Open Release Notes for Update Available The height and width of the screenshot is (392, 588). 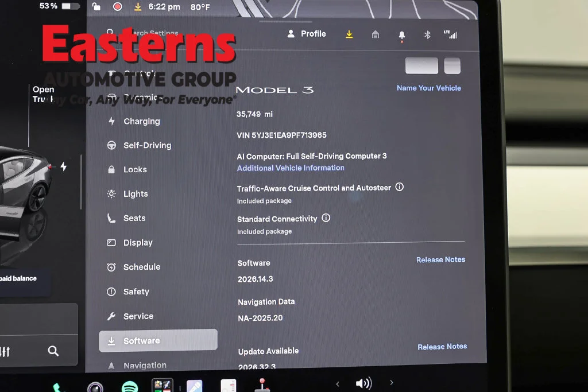(x=442, y=347)
